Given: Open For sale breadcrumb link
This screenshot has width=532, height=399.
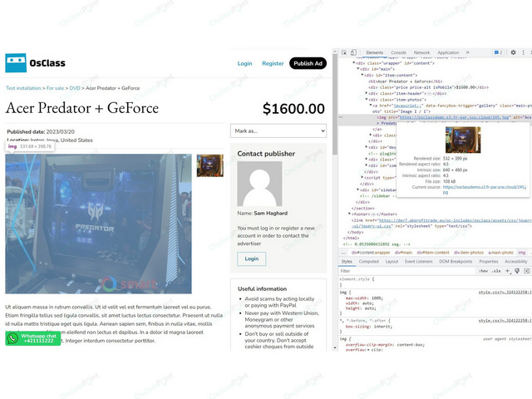Looking at the screenshot, I should [55, 88].
